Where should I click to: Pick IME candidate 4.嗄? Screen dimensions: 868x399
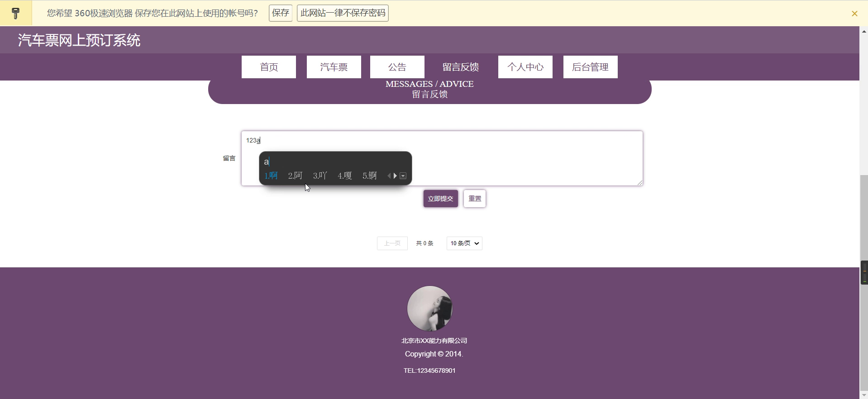345,176
